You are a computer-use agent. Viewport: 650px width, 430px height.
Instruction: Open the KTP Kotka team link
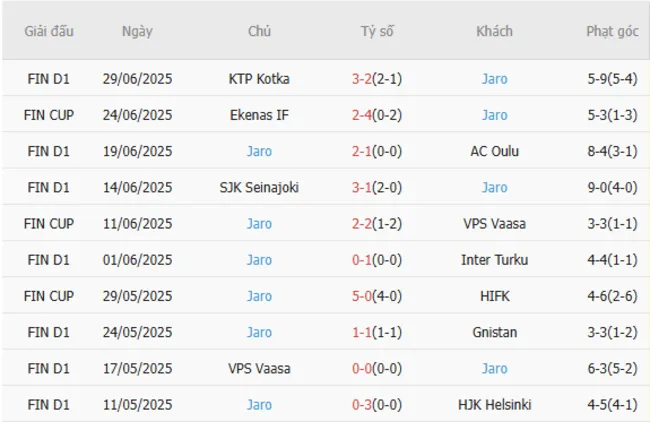click(259, 79)
